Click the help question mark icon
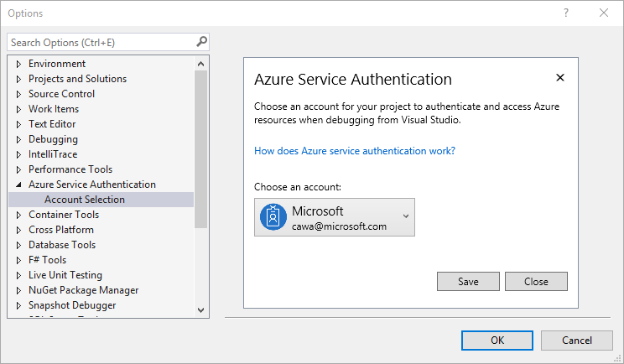The width and height of the screenshot is (624, 364). point(566,13)
